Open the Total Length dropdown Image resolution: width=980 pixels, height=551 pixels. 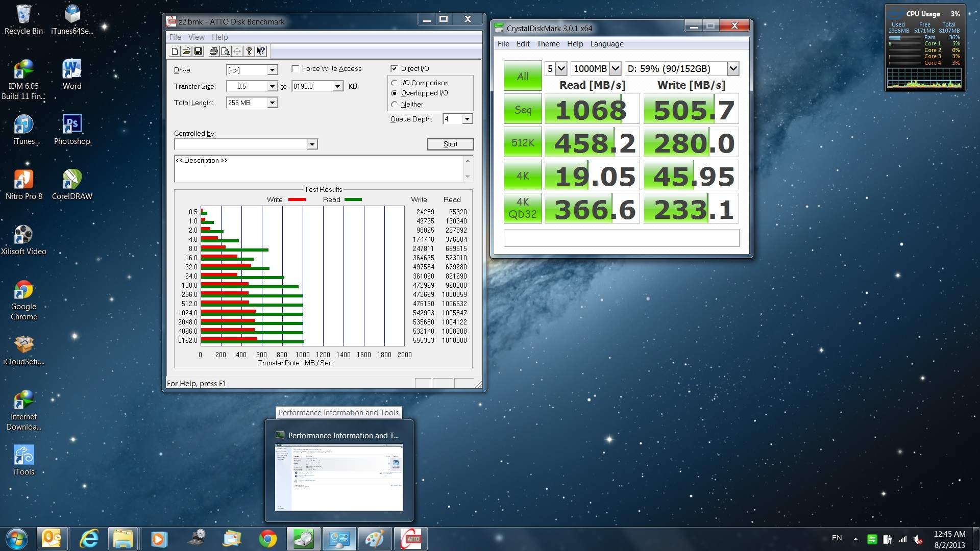[x=273, y=103]
